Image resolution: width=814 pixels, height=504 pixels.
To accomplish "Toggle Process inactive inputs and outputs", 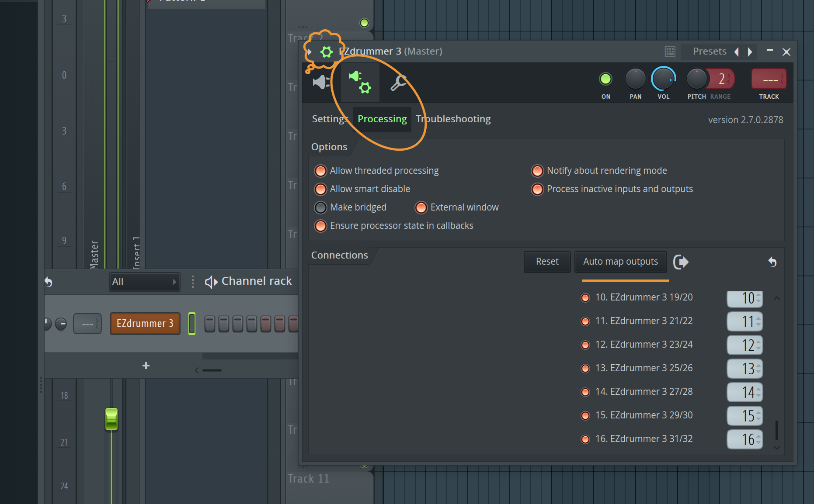I will point(537,189).
